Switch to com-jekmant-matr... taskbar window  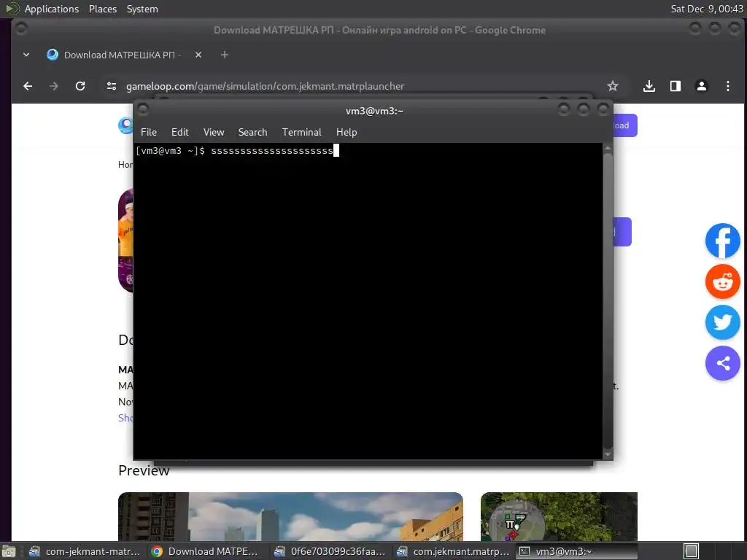pos(85,551)
